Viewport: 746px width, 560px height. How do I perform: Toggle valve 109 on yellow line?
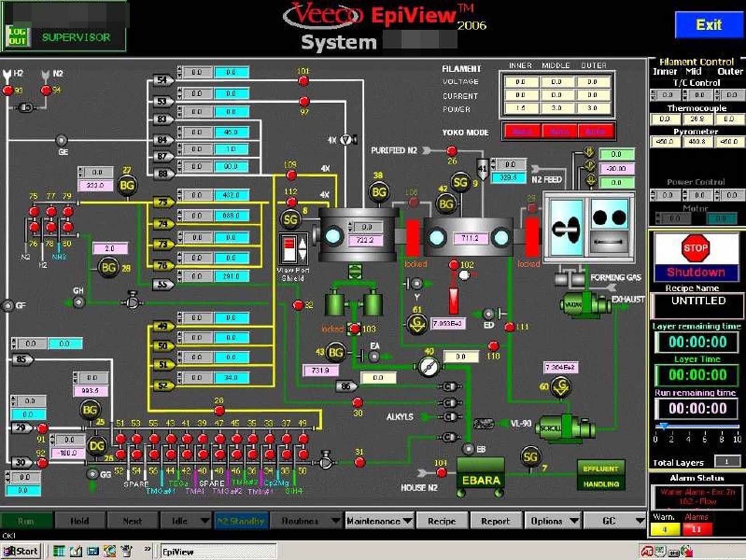pos(291,175)
